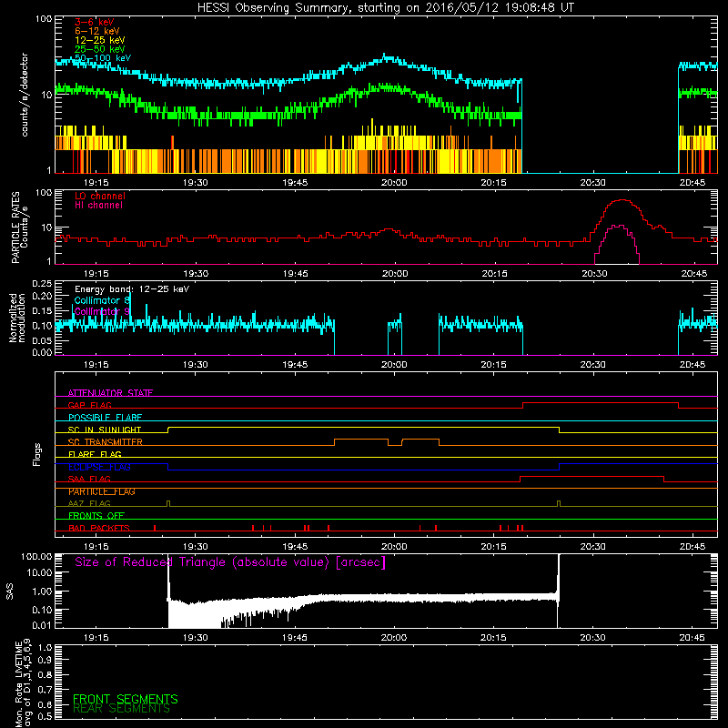The width and height of the screenshot is (728, 728).
Task: Click the Mon. Rate LIVETIME axis label
Action: 24,683
